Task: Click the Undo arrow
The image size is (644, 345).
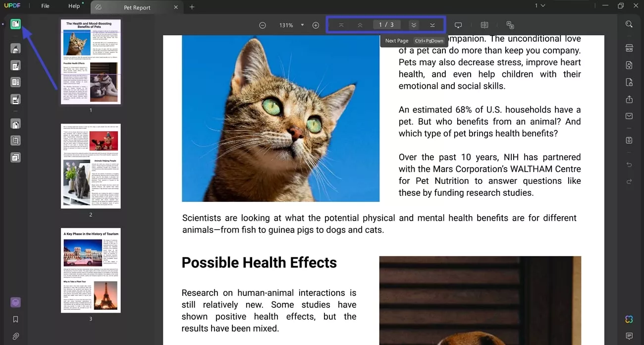Action: click(629, 164)
